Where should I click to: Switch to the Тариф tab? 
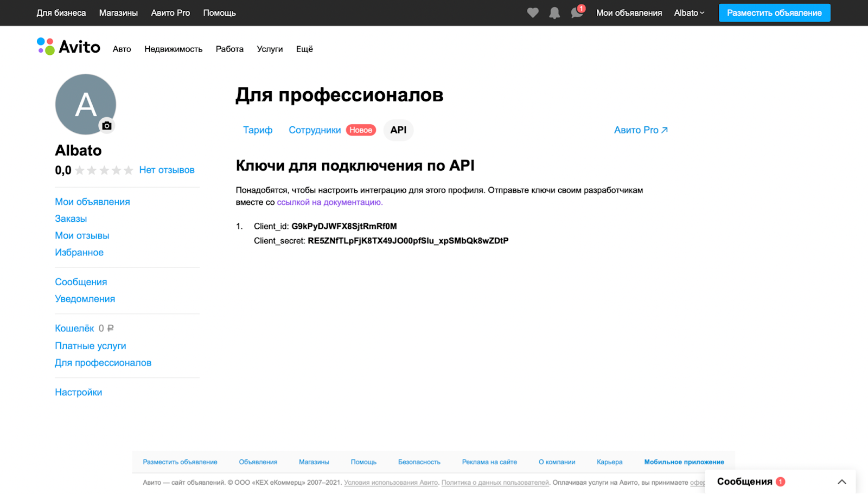tap(258, 130)
